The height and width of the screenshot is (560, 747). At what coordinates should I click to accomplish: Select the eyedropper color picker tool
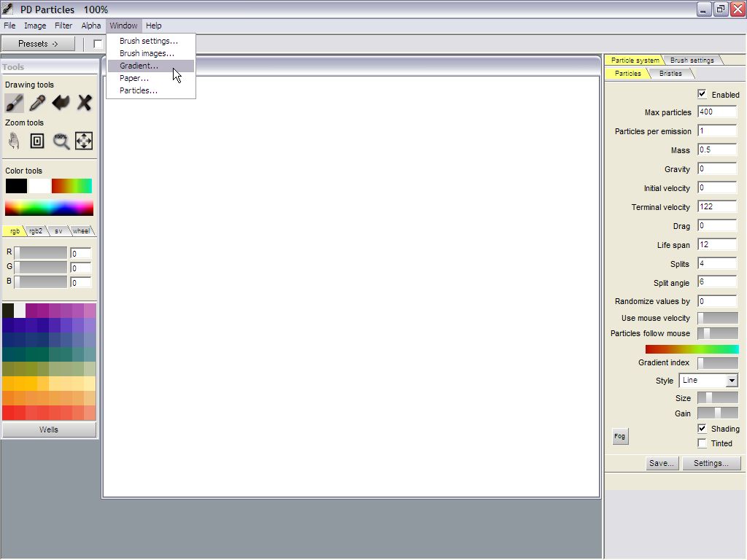click(x=37, y=103)
